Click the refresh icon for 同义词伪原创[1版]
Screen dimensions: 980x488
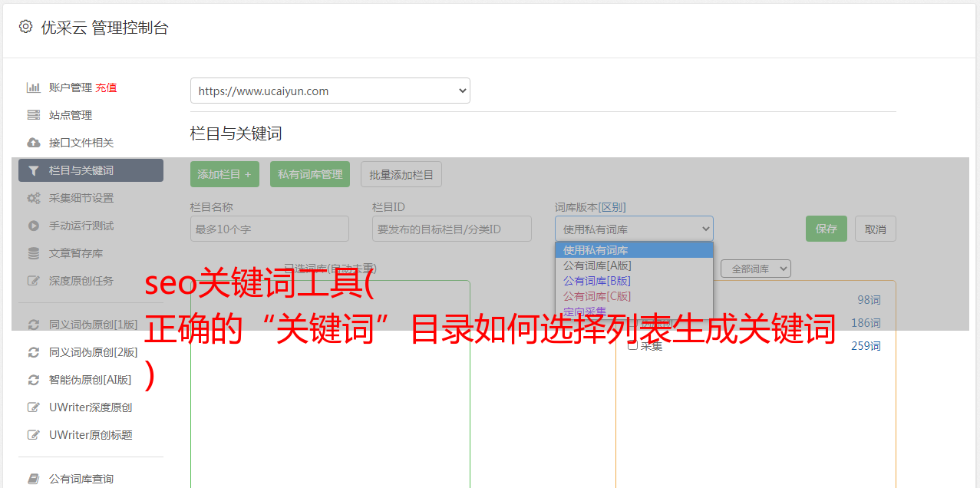33,325
